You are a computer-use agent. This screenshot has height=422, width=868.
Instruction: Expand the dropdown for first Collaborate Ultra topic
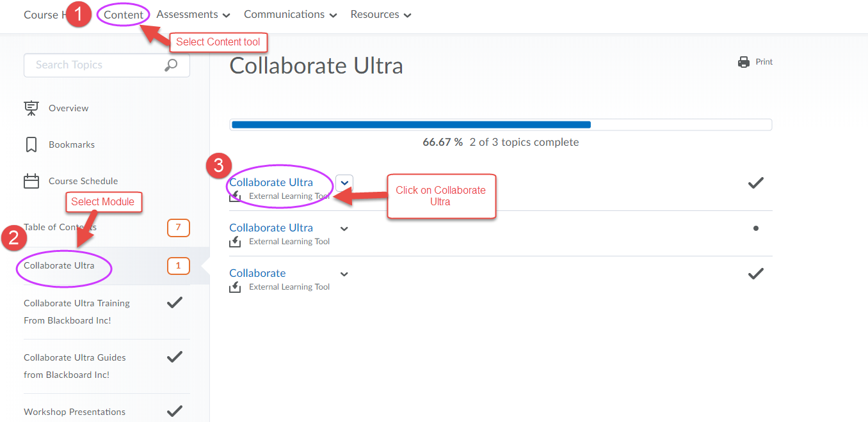pos(344,184)
